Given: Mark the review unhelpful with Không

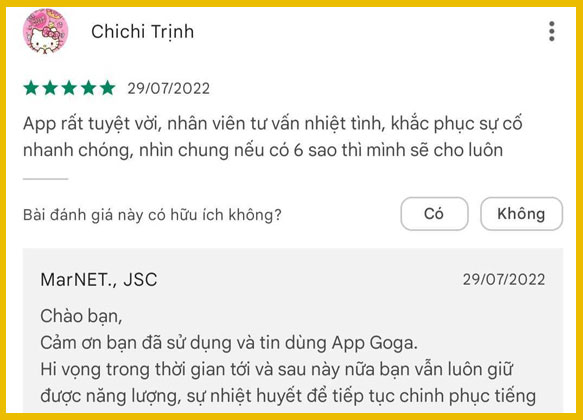Looking at the screenshot, I should point(521,214).
